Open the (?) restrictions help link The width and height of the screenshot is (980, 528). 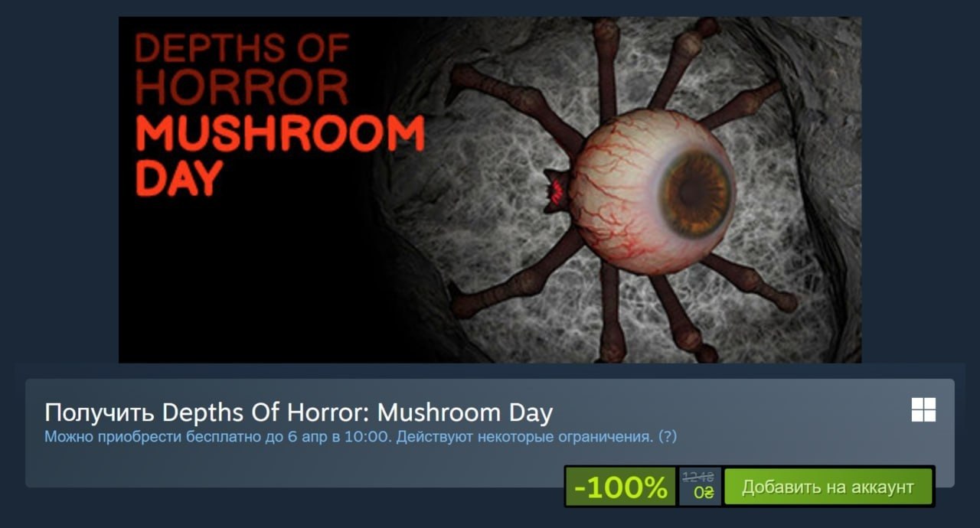pos(668,437)
